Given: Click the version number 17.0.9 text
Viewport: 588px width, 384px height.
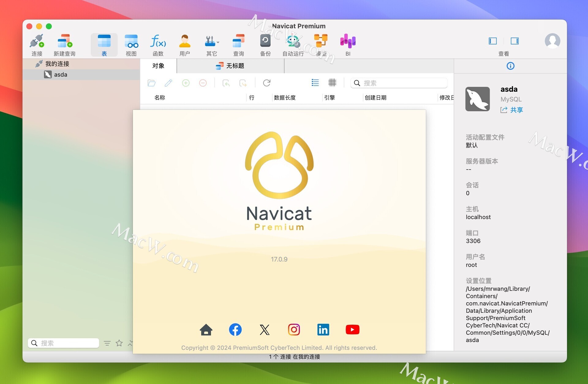Looking at the screenshot, I should 279,259.
